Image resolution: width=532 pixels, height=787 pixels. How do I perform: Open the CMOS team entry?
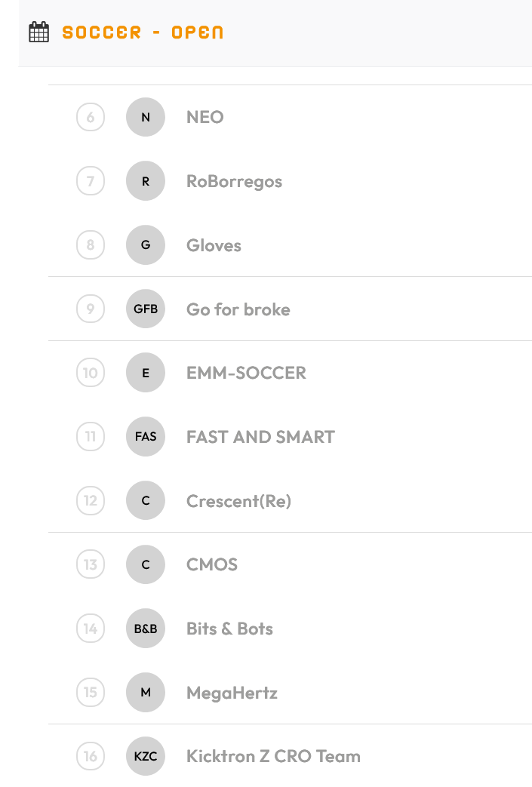pos(212,564)
